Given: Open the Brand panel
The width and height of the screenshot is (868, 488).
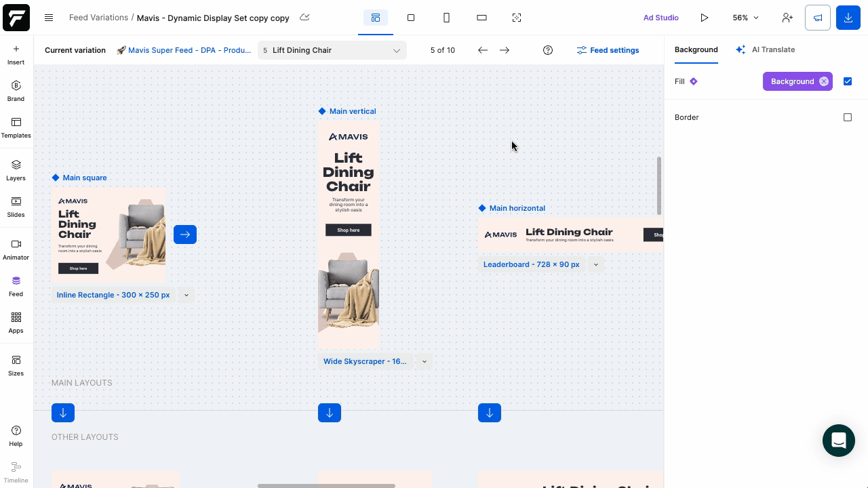Looking at the screenshot, I should tap(16, 91).
